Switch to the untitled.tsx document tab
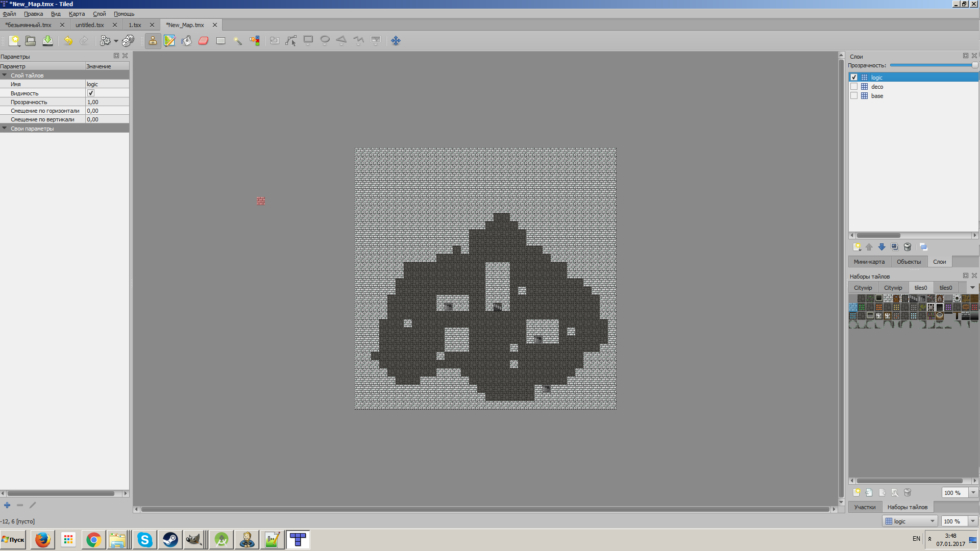The image size is (980, 551). [x=90, y=25]
